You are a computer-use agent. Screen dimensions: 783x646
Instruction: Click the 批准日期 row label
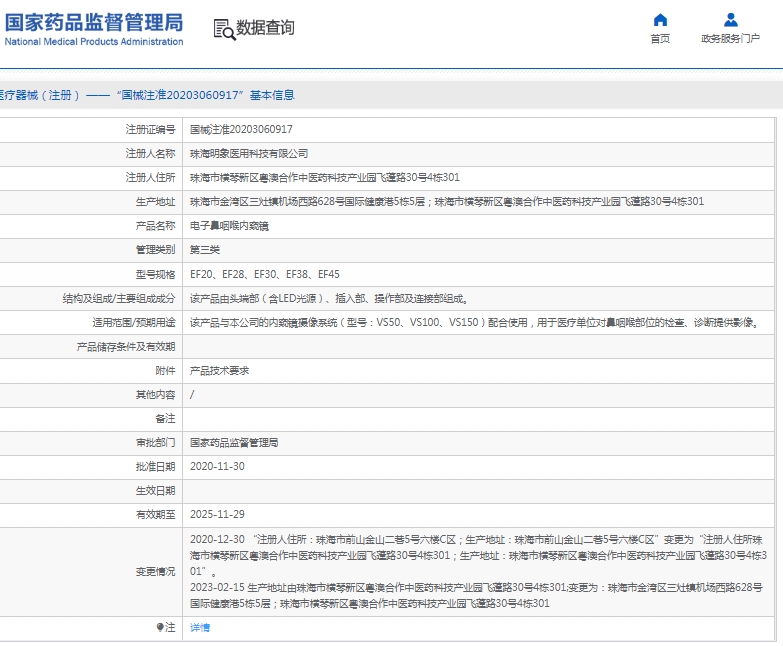[x=155, y=467]
